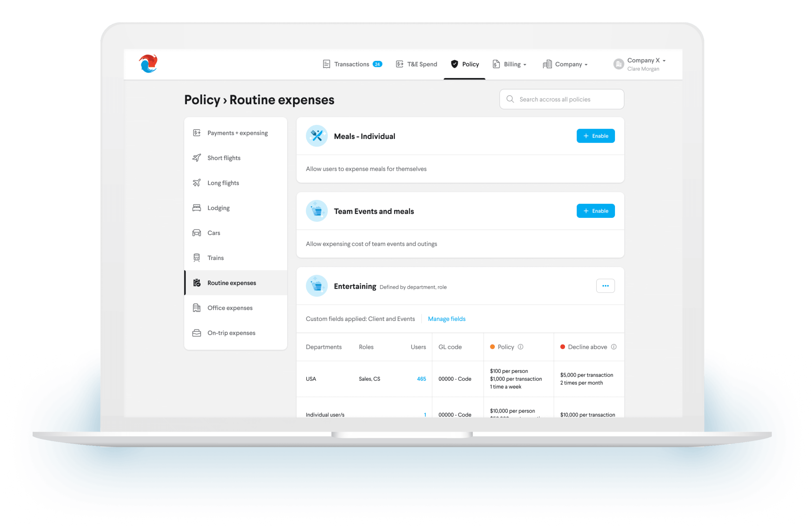Click the Billing invoice icon
Viewport: 812px width, 526px height.
coord(496,64)
